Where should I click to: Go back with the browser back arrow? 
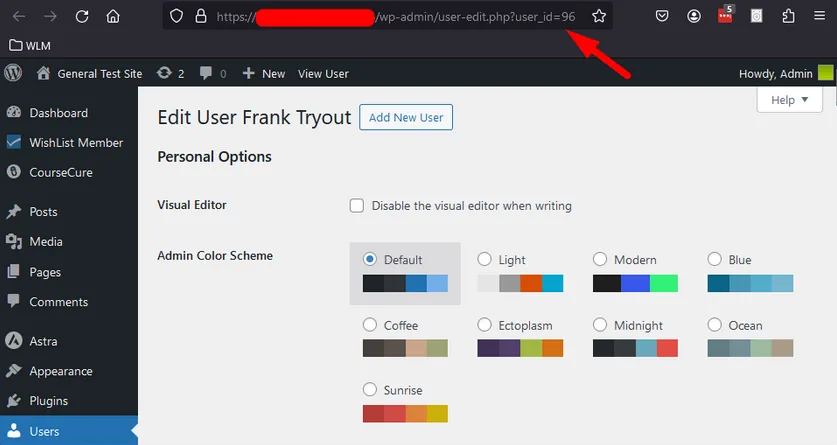pos(19,17)
